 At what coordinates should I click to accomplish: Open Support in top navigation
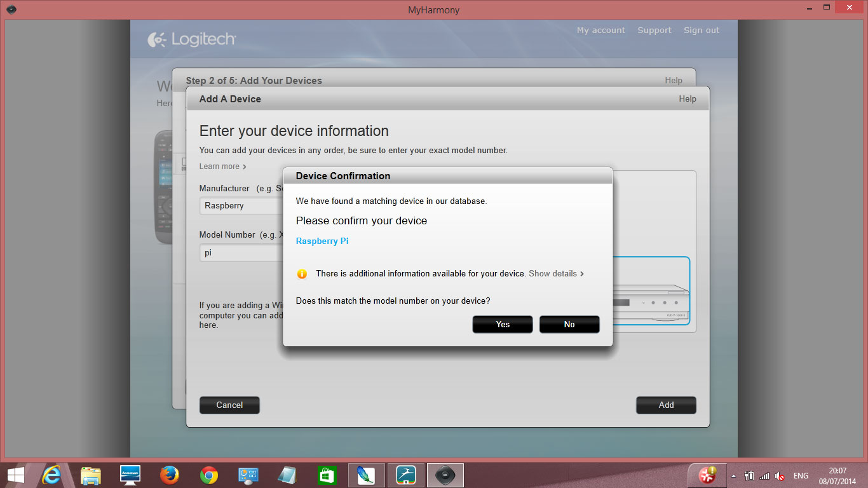[654, 30]
